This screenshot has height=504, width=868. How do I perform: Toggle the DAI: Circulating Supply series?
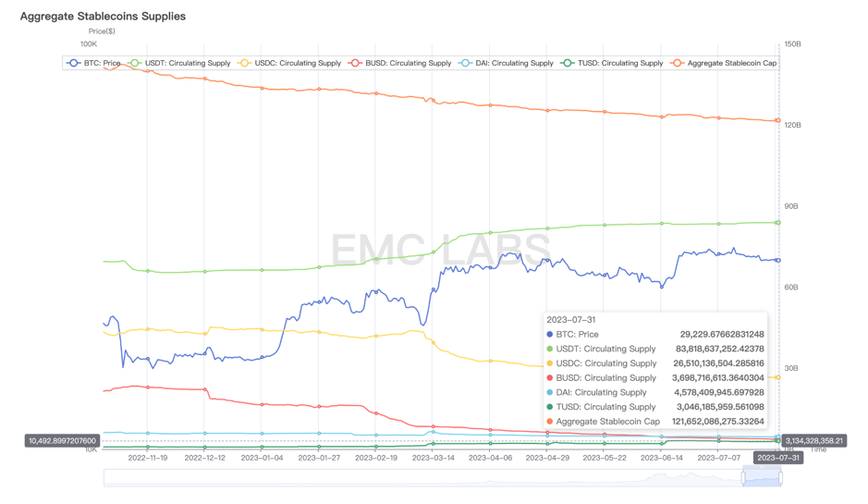pos(465,63)
